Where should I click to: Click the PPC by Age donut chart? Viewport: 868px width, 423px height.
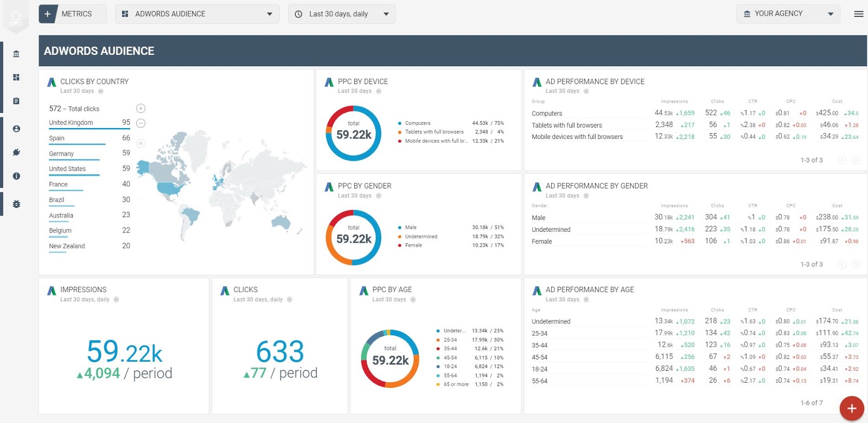390,358
